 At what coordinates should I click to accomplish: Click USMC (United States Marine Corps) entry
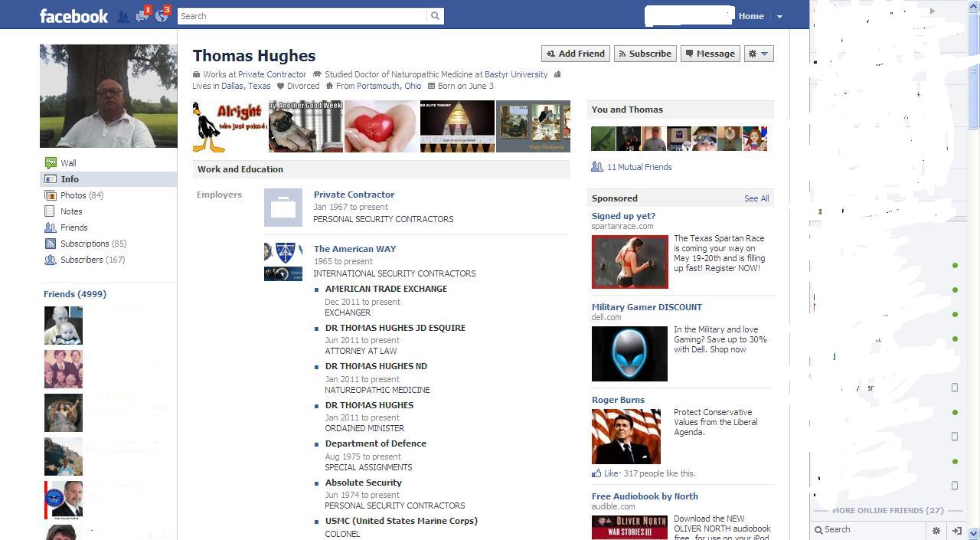(401, 521)
